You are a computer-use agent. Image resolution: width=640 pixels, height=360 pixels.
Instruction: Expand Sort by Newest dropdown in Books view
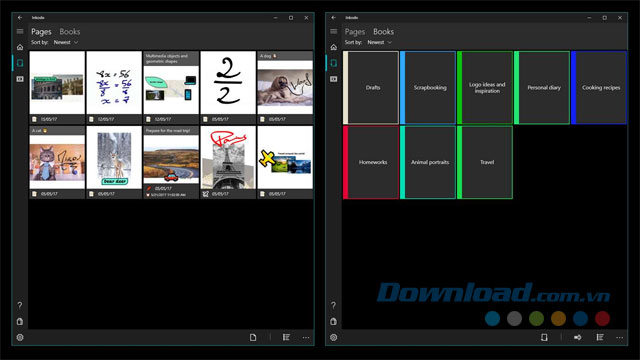379,42
